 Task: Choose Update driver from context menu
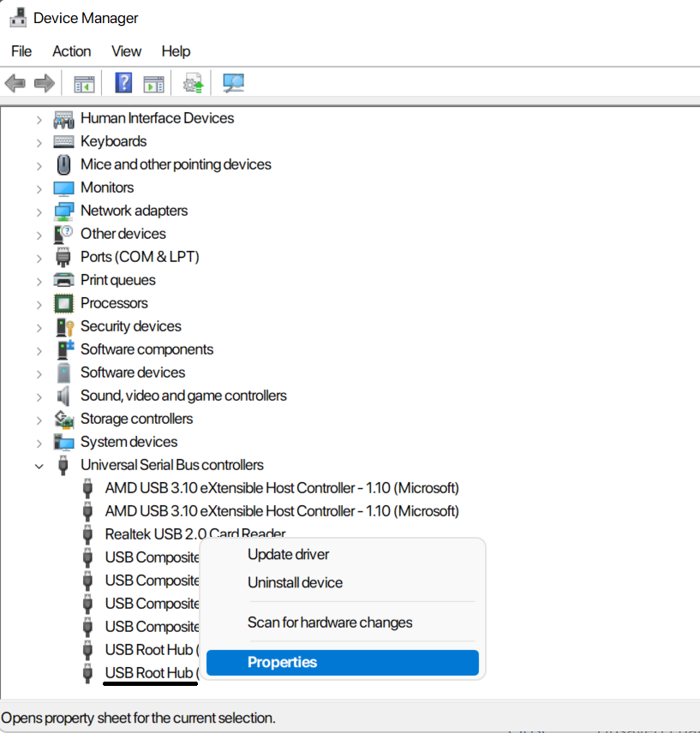(x=342, y=554)
